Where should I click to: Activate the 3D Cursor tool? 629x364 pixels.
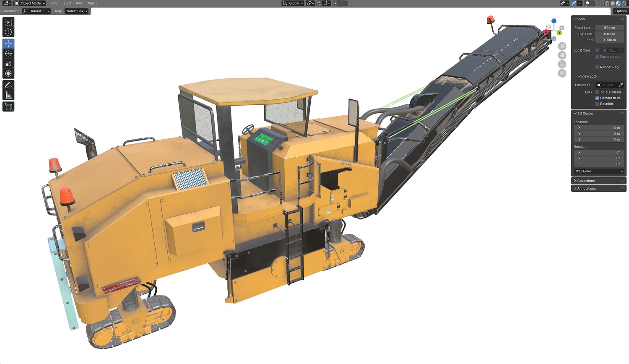[8, 32]
